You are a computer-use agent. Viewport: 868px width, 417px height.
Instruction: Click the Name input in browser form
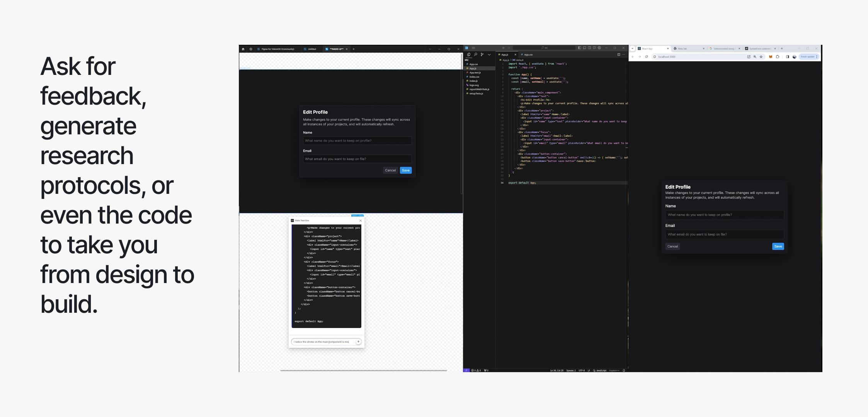(x=724, y=215)
